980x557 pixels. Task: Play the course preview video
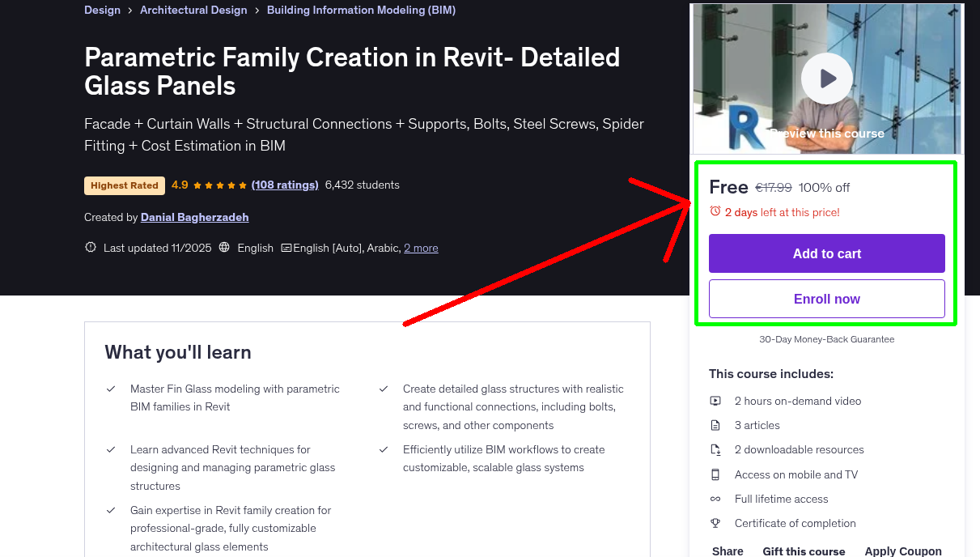tap(826, 79)
